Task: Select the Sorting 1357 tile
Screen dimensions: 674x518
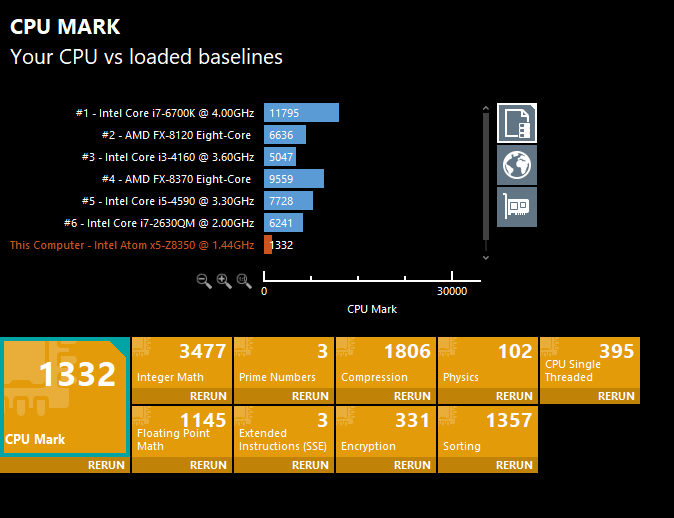Action: coord(487,432)
